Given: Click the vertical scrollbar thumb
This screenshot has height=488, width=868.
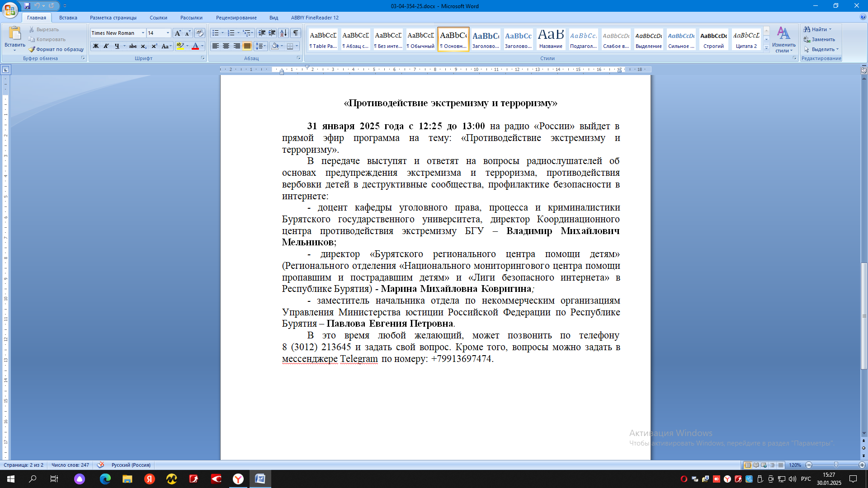Looking at the screenshot, I should click(x=864, y=316).
